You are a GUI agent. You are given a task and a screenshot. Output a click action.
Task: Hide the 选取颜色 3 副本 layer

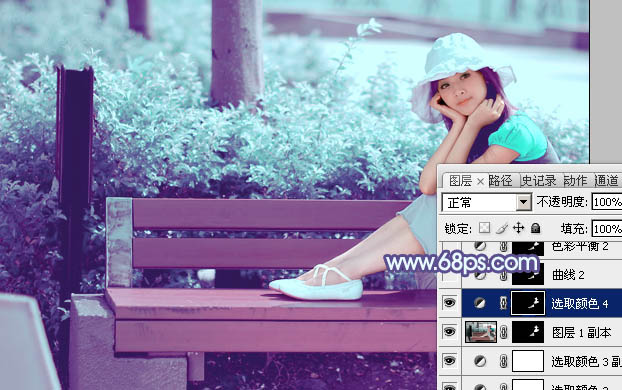pyautogui.click(x=449, y=360)
